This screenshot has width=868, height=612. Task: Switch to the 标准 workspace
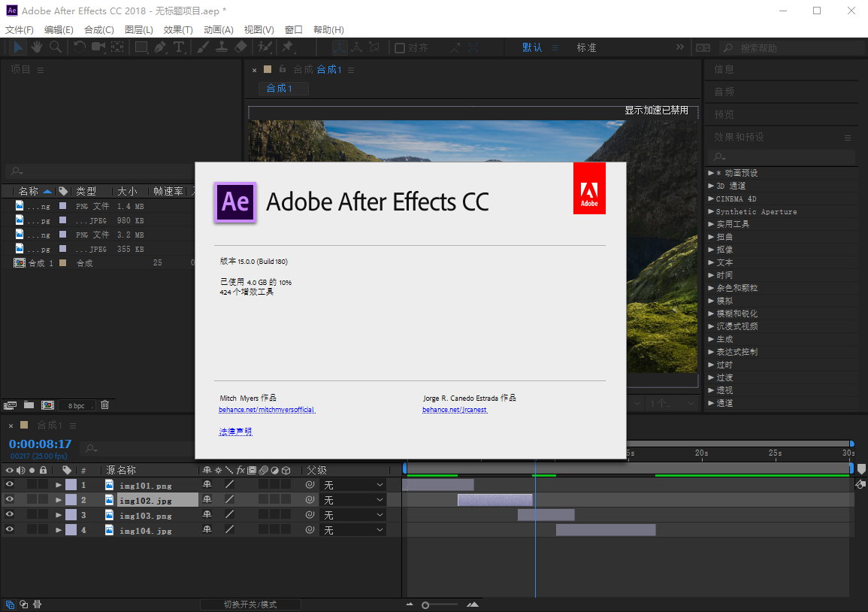click(x=586, y=47)
